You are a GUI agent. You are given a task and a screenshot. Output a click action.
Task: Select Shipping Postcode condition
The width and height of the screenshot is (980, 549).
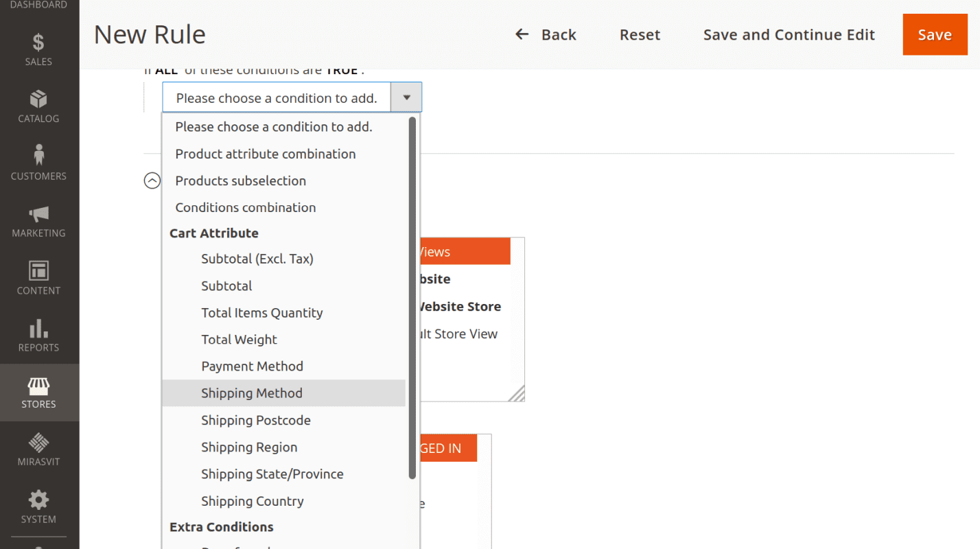coord(284,420)
